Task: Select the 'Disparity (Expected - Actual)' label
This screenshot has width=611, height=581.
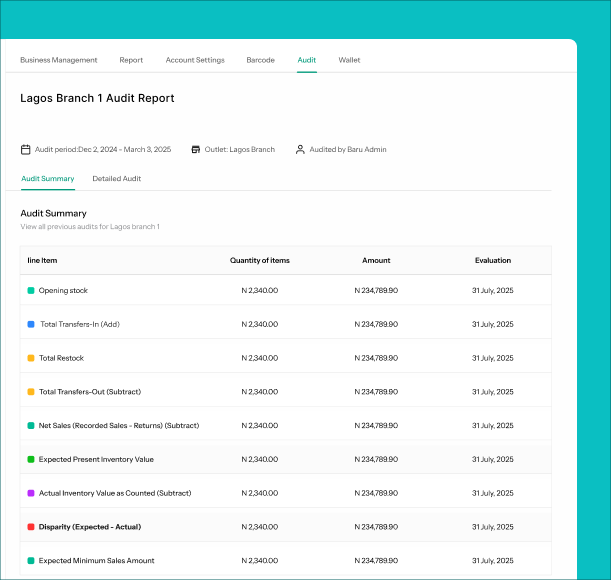Action: (x=90, y=527)
